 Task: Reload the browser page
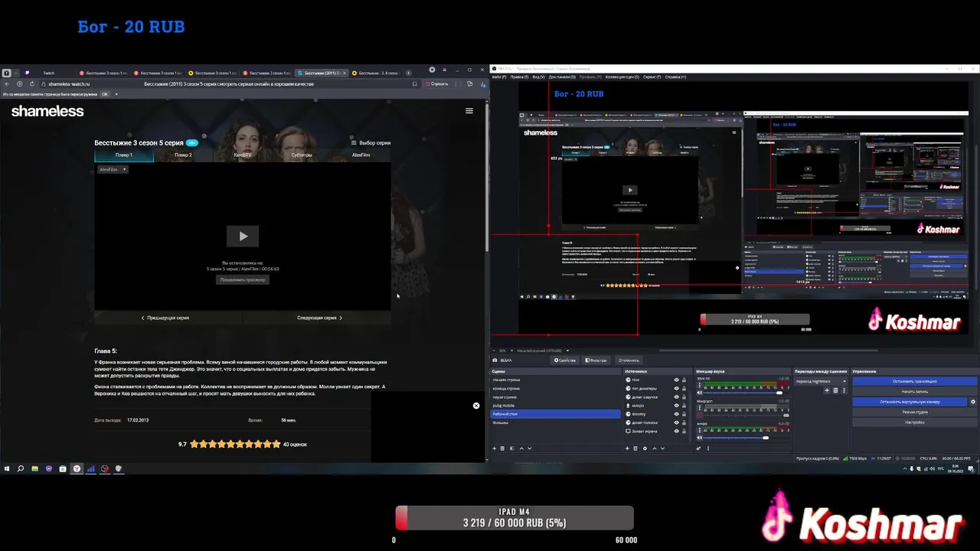[32, 83]
